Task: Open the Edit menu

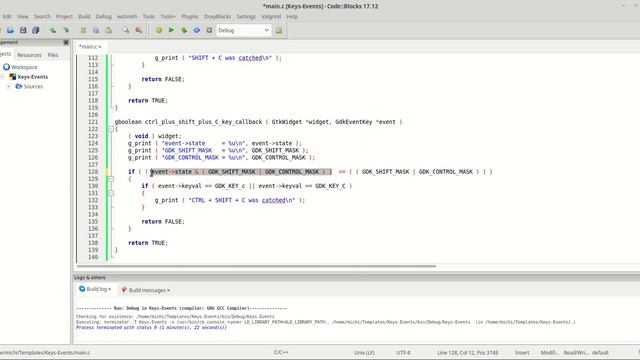Action: [7, 16]
